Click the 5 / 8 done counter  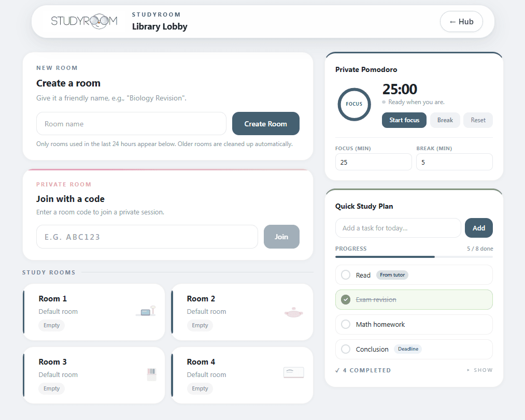pos(480,249)
